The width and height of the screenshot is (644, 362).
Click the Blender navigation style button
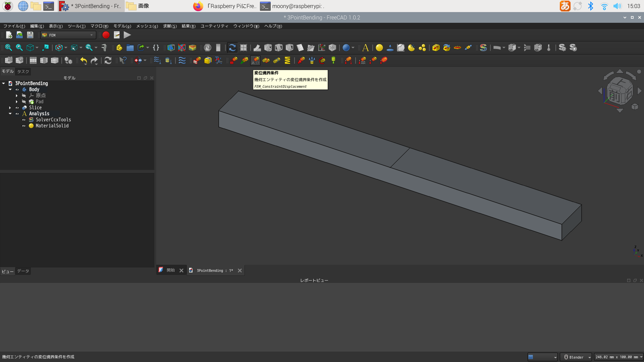[576, 357]
